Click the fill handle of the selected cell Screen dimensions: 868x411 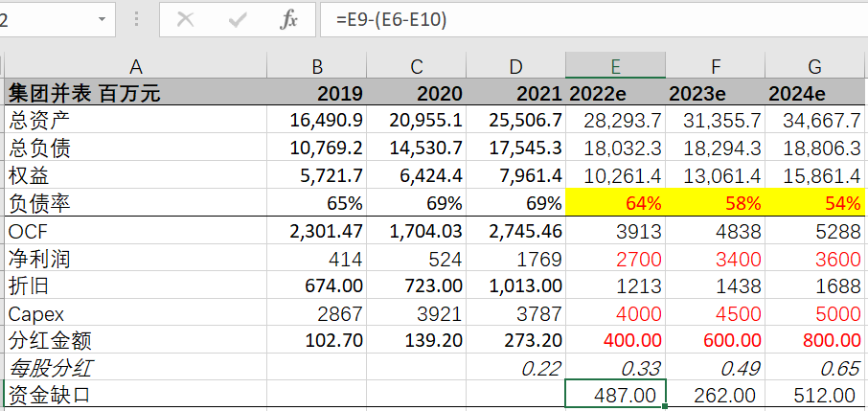tap(664, 406)
